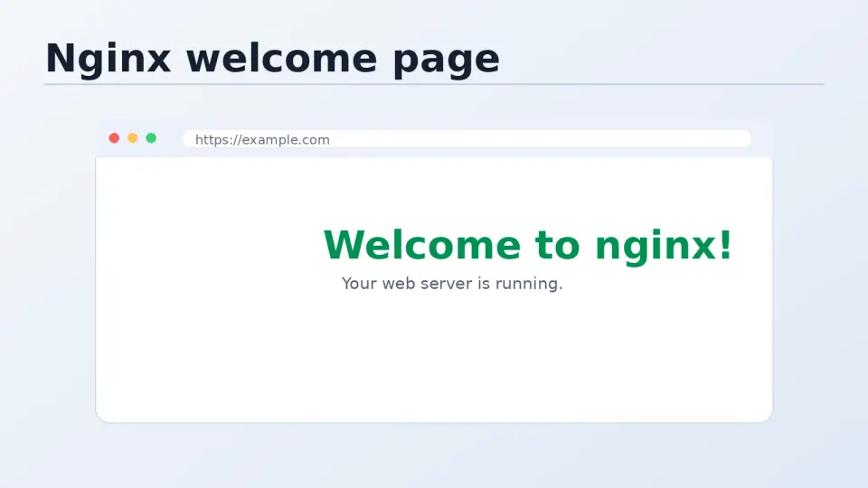Focus the https://example.com address bar
The height and width of the screenshot is (488, 868).
click(x=467, y=139)
